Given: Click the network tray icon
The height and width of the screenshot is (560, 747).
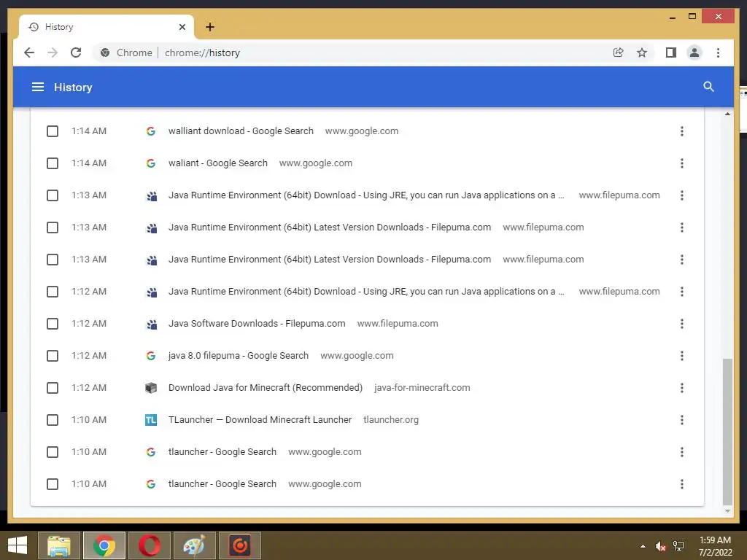Looking at the screenshot, I should tap(678, 546).
